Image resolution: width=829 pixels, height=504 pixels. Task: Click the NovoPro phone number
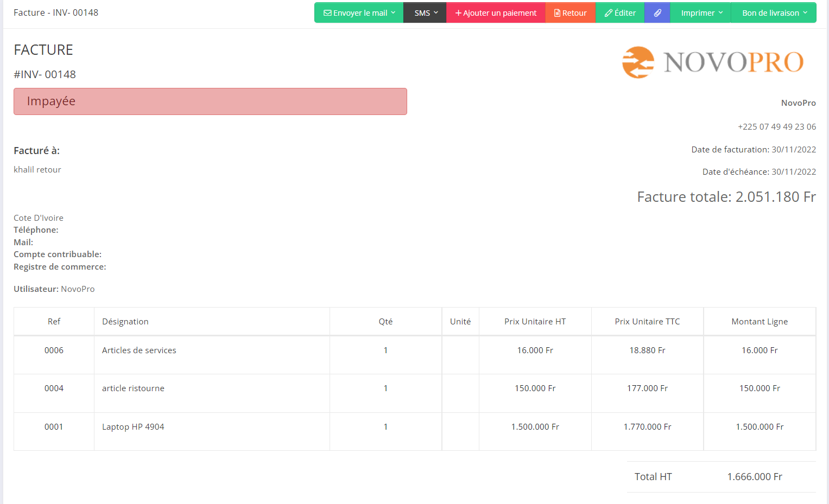776,127
